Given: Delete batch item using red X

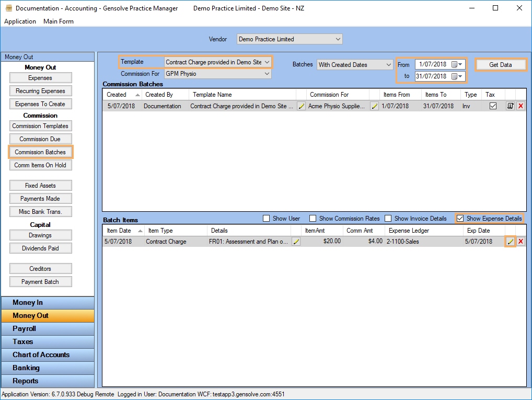Looking at the screenshot, I should click(521, 242).
